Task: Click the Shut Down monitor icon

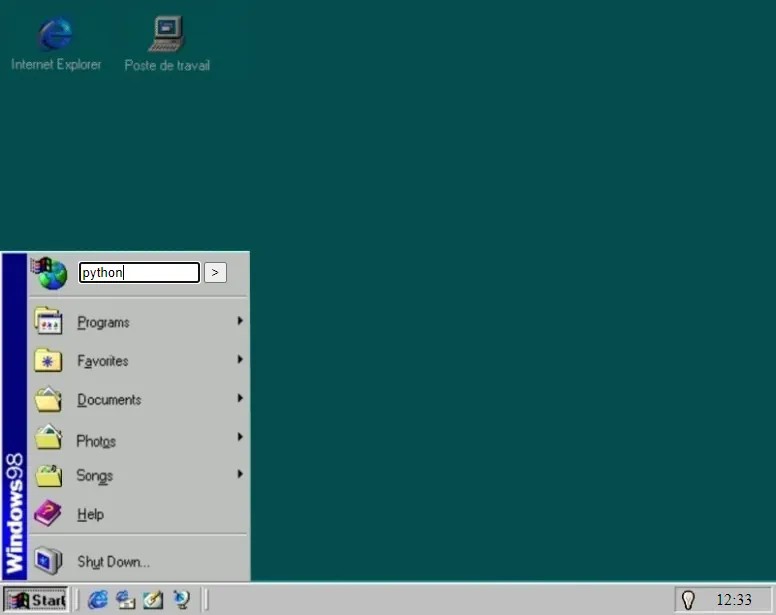Action: [48, 561]
